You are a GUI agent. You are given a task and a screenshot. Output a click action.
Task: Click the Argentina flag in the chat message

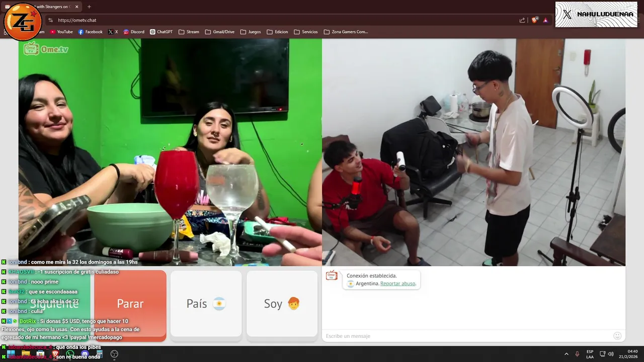point(351,284)
